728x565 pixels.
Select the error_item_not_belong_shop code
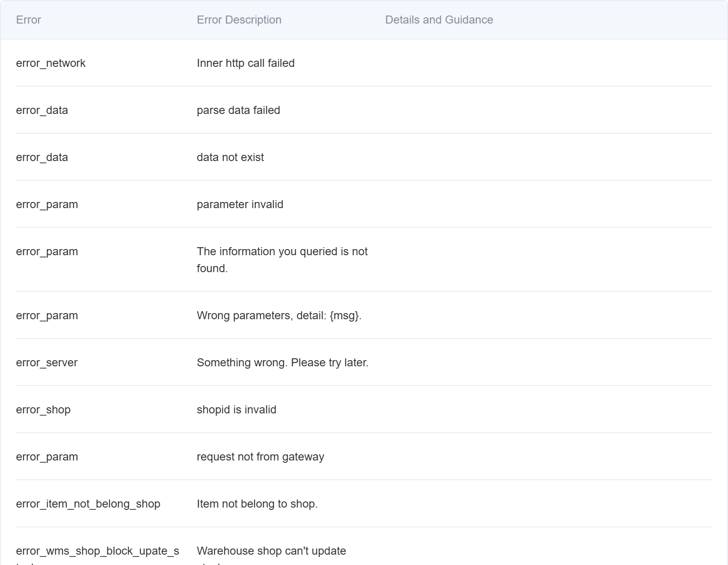point(88,504)
